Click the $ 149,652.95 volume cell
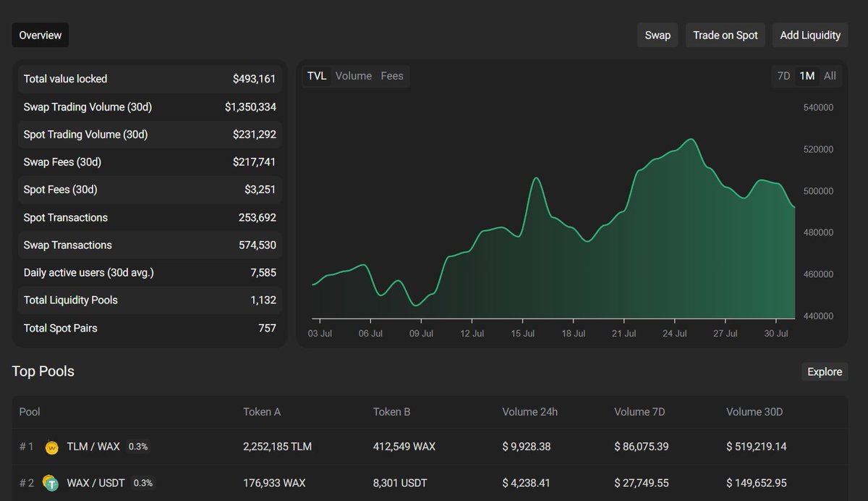The image size is (868, 501). pos(757,483)
